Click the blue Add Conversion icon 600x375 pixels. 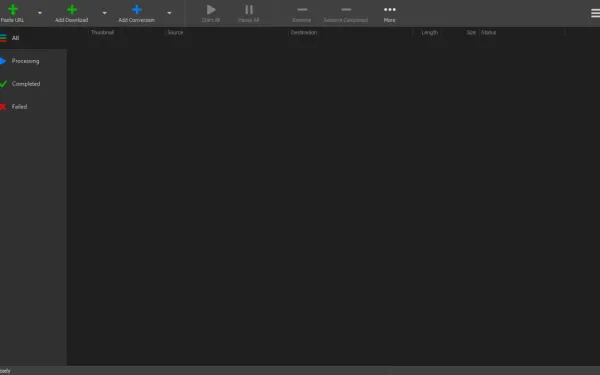pyautogui.click(x=137, y=10)
